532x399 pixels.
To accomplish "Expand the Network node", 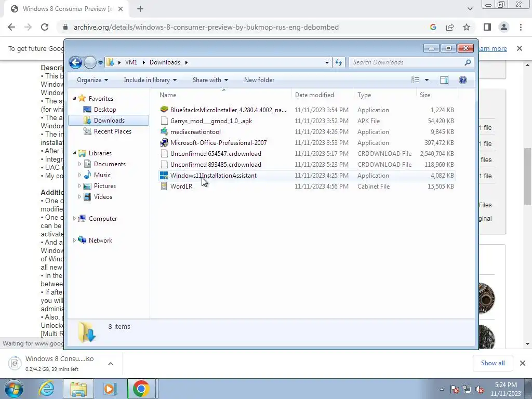I will click(x=75, y=240).
